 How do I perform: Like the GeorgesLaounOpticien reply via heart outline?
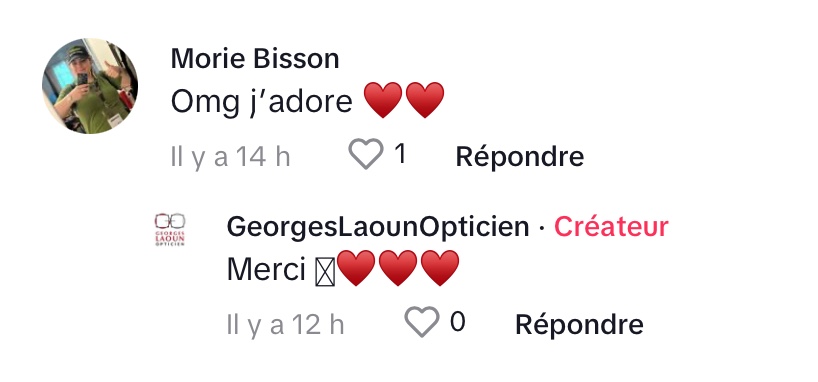(422, 322)
